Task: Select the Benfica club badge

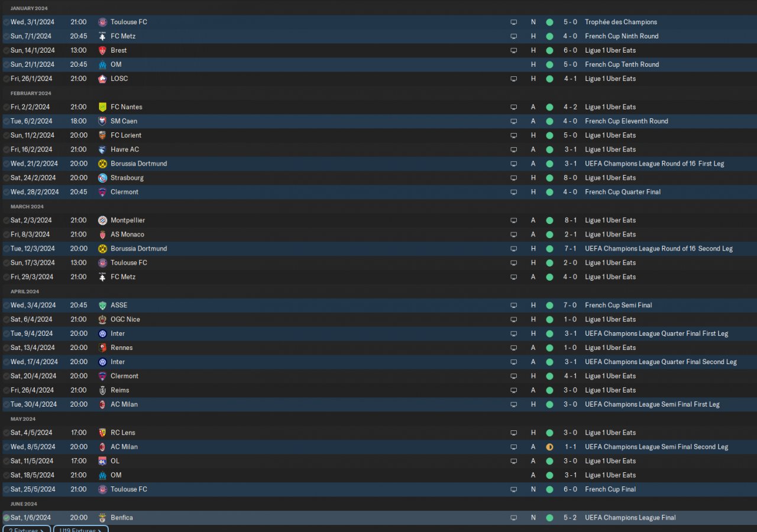Action: [x=102, y=518]
